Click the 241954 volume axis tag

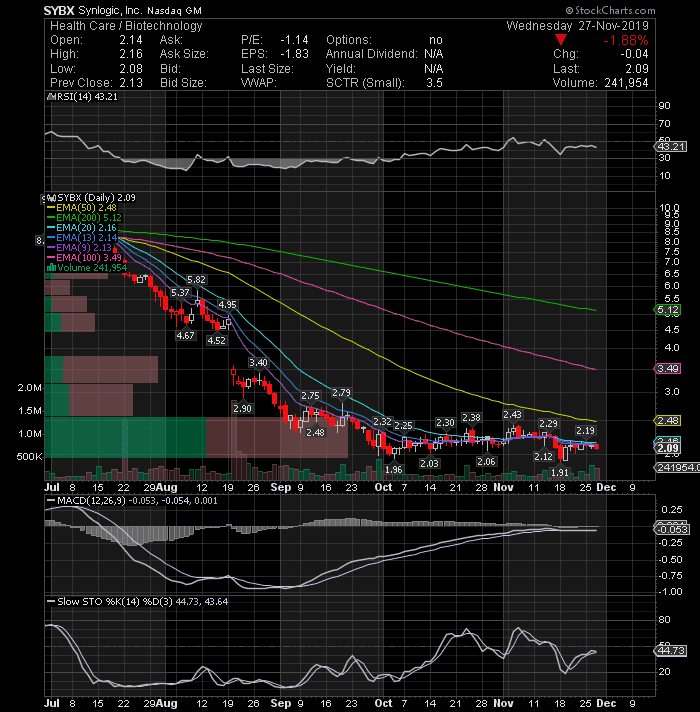coord(677,467)
